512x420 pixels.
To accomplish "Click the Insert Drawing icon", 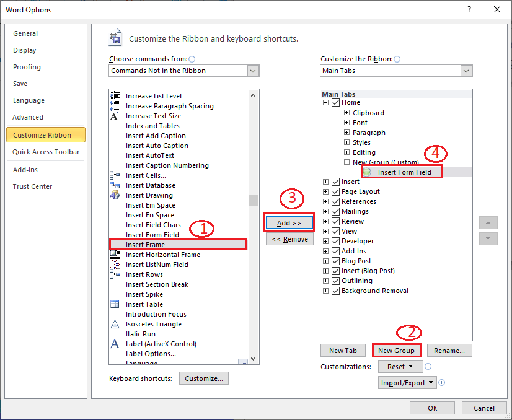I will [115, 195].
